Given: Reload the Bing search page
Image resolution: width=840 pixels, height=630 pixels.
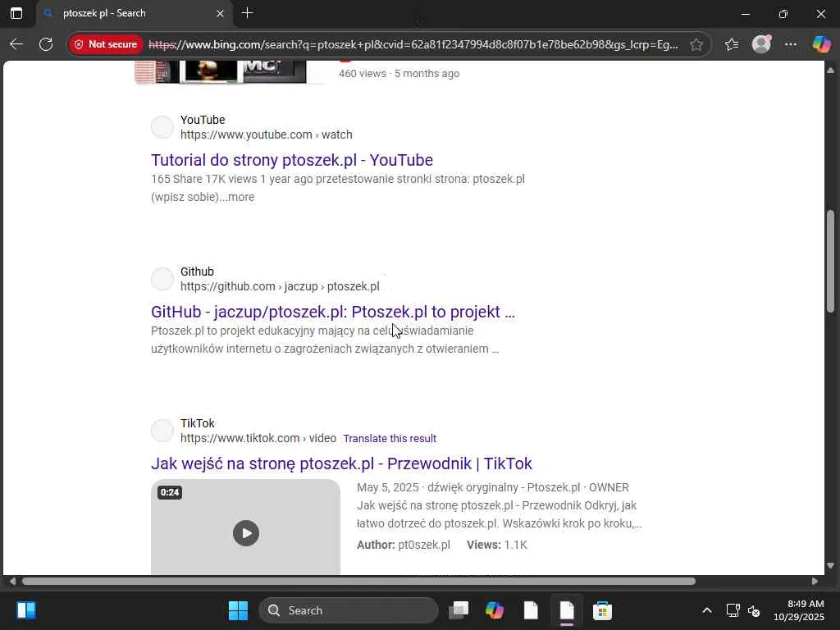Looking at the screenshot, I should click(46, 44).
